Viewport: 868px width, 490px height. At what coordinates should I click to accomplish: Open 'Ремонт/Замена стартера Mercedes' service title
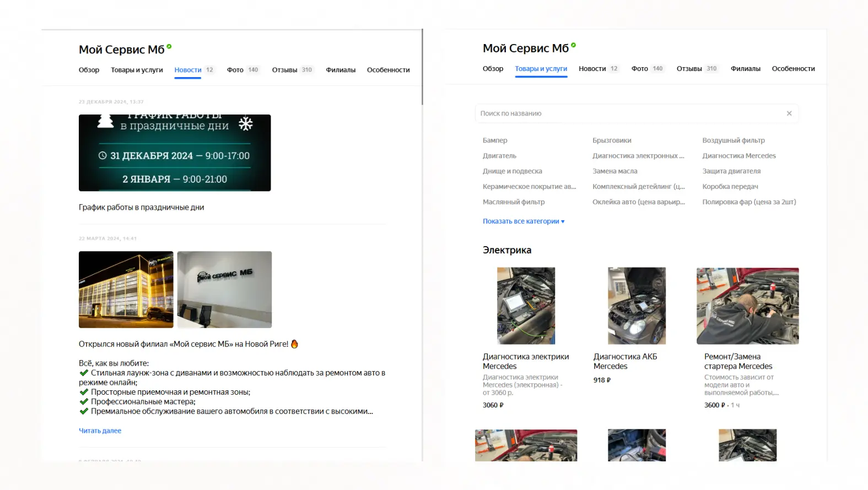738,361
